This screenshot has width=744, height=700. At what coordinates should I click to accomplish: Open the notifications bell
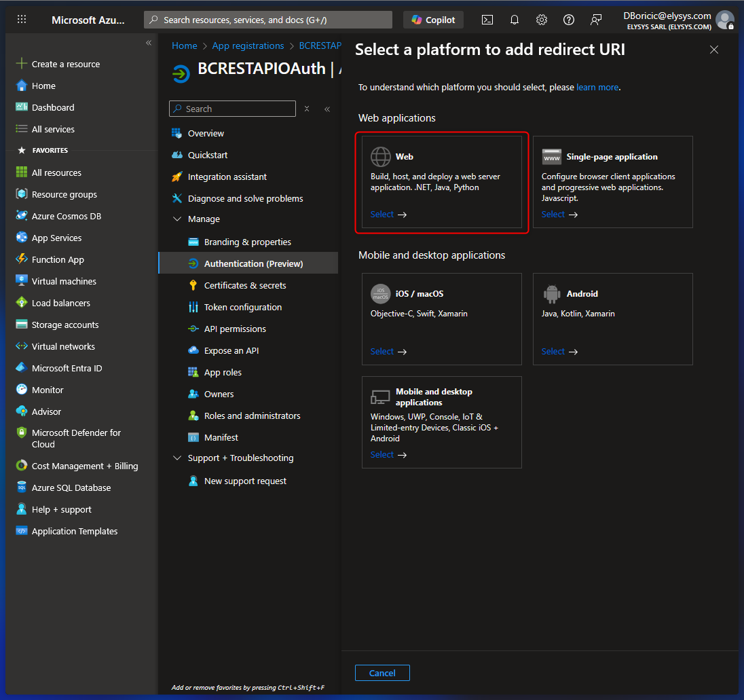[515, 20]
